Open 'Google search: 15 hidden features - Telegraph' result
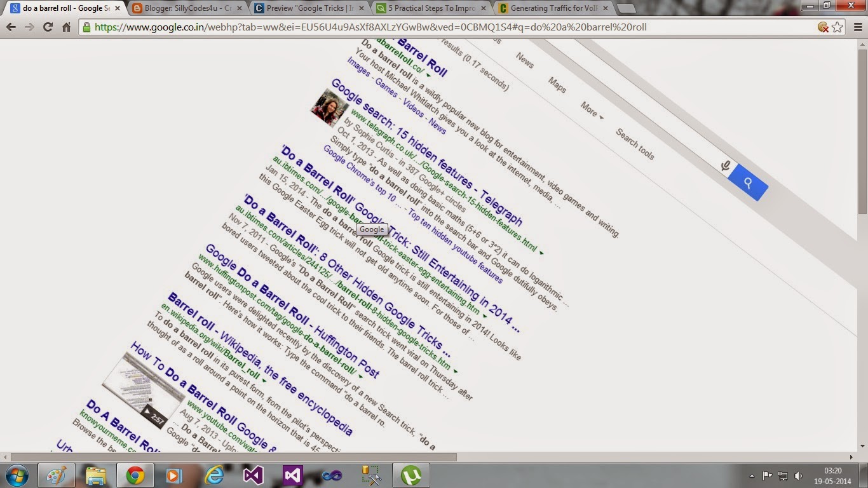Viewport: 868px width, 488px height. click(427, 152)
